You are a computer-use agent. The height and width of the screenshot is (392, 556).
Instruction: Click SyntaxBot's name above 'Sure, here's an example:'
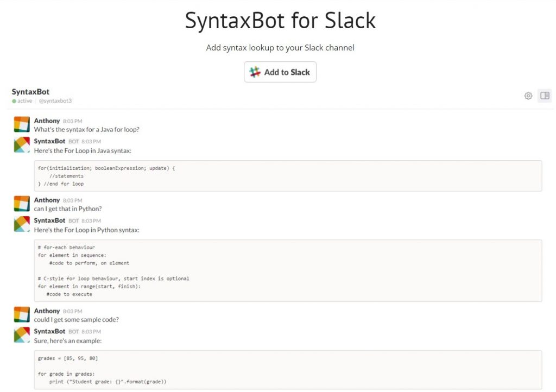pyautogui.click(x=49, y=331)
